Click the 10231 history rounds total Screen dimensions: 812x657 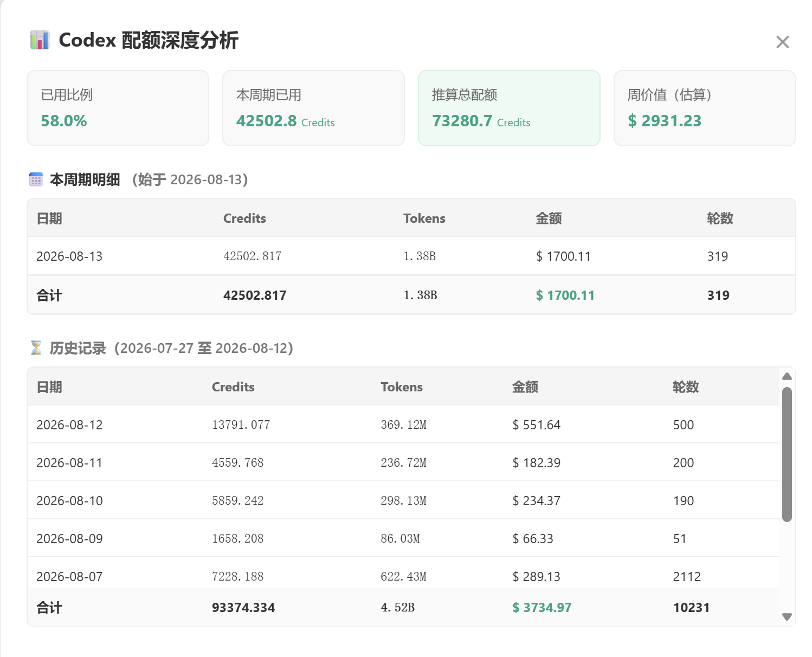(692, 608)
